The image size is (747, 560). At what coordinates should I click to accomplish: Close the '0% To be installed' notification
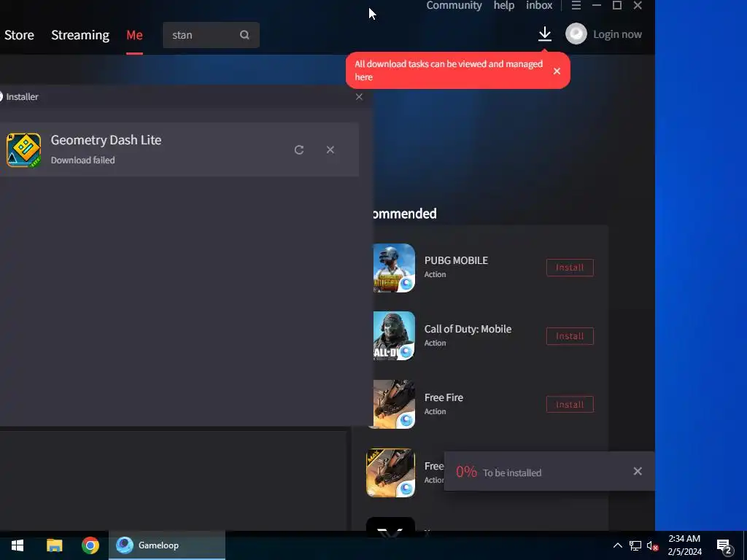[638, 471]
